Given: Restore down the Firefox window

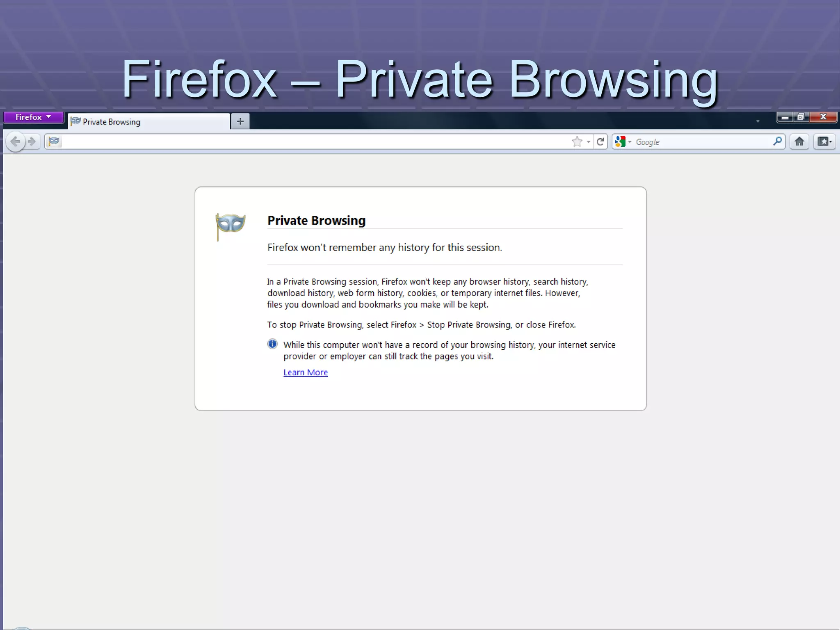Looking at the screenshot, I should (x=801, y=117).
